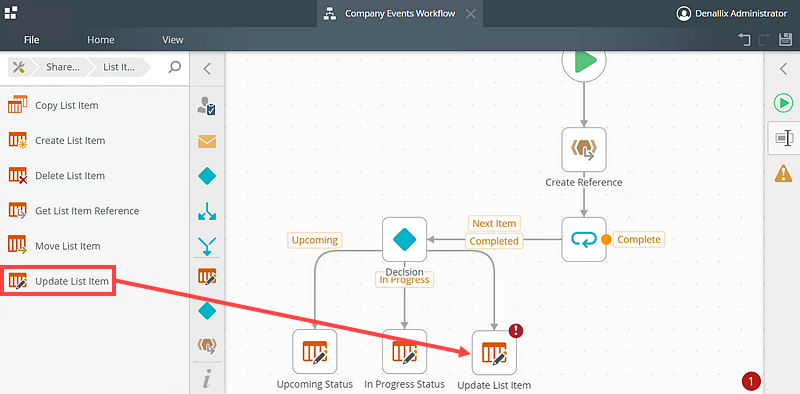Viewport: 800px width, 394px height.
Task: Click the Completed line label
Action: 494,241
